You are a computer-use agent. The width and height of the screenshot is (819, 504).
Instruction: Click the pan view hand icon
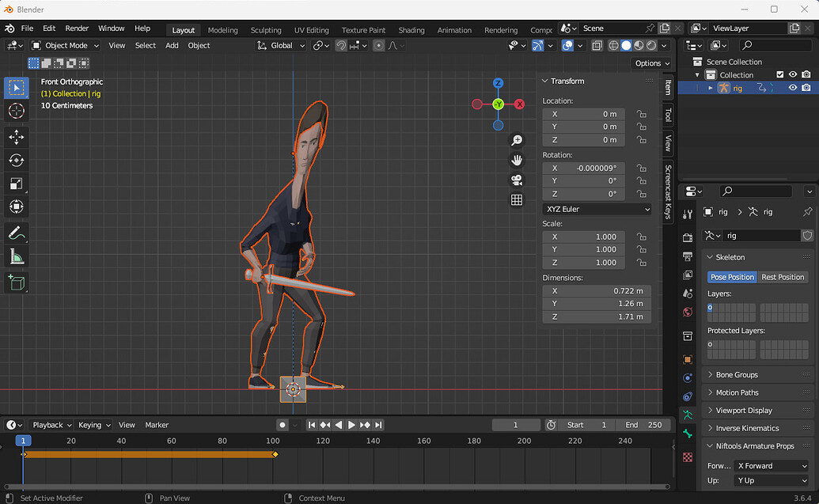pyautogui.click(x=517, y=160)
